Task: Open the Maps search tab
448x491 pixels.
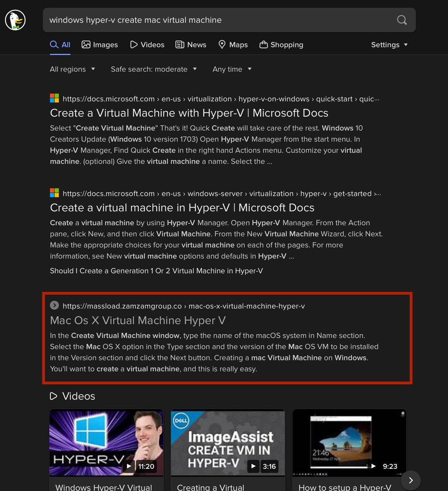Action: 233,45
